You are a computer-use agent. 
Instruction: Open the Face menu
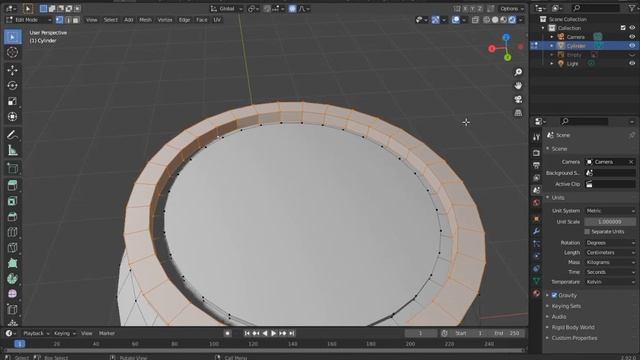tap(202, 20)
